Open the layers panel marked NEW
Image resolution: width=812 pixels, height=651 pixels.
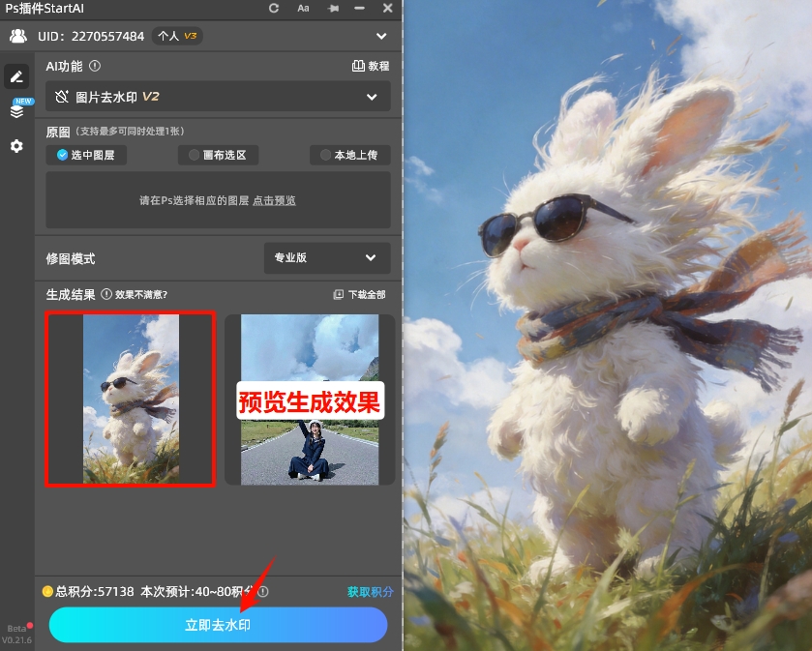15,110
